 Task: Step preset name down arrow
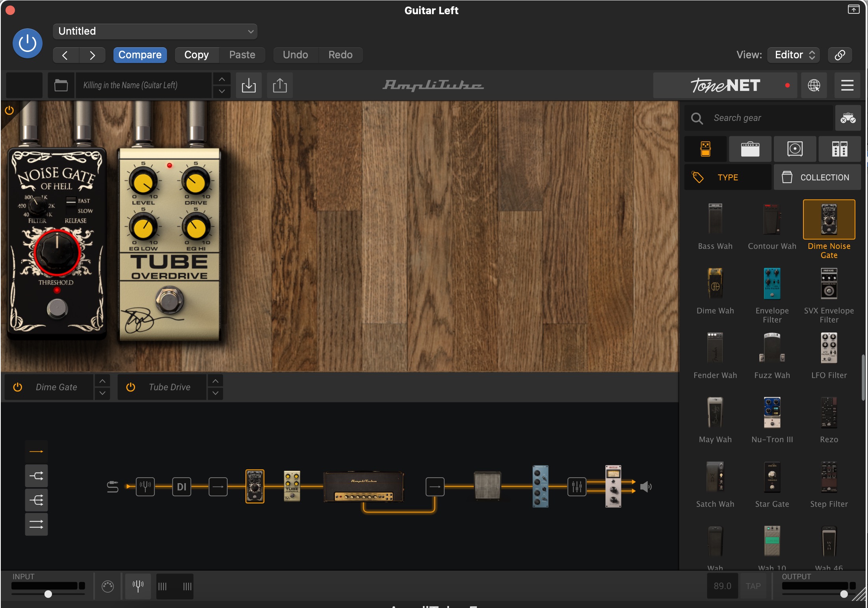[222, 91]
